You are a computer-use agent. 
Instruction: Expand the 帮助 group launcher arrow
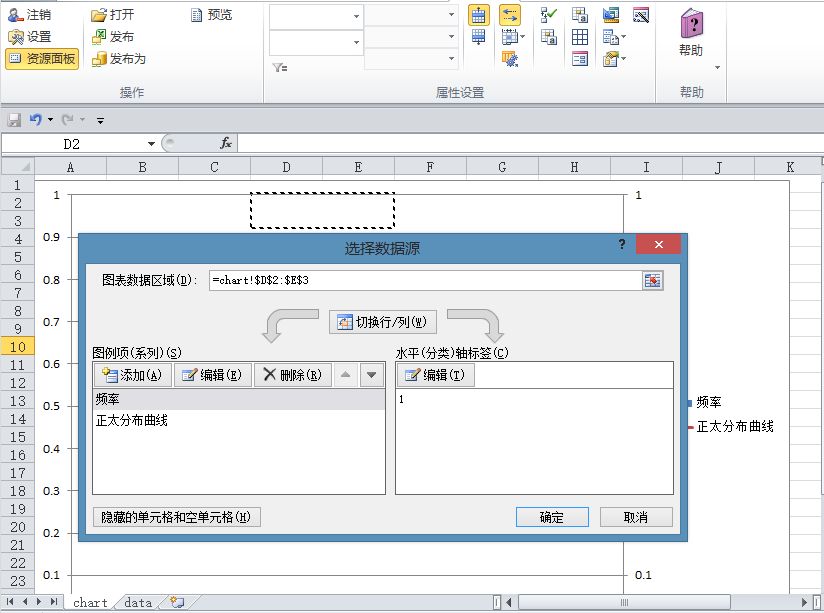click(x=717, y=68)
